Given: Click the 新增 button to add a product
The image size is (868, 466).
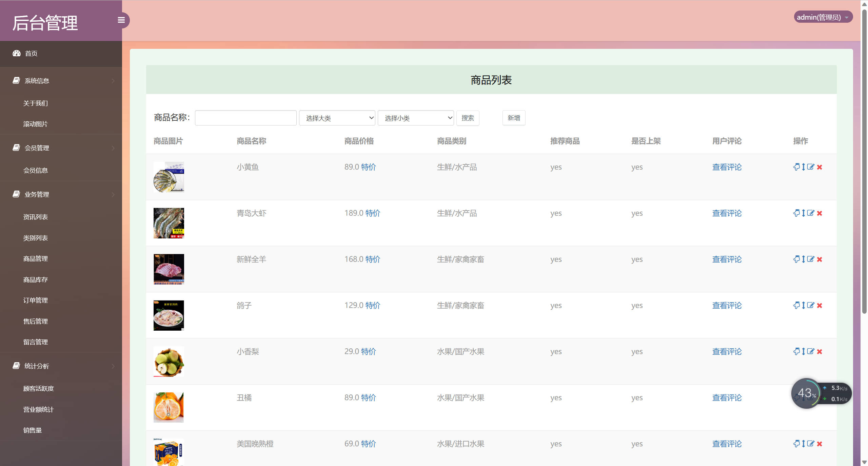Looking at the screenshot, I should (514, 118).
